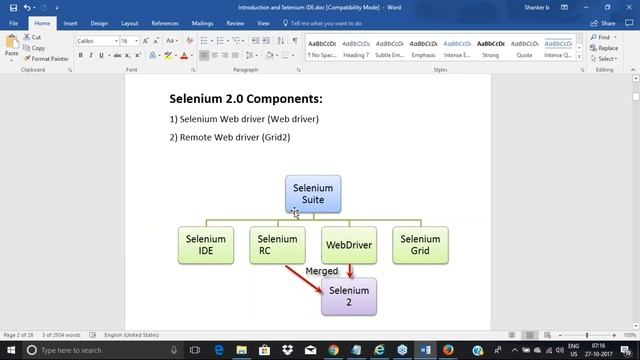Screen dimensions: 640x360
Task: Toggle italic formatting
Action: click(91, 55)
